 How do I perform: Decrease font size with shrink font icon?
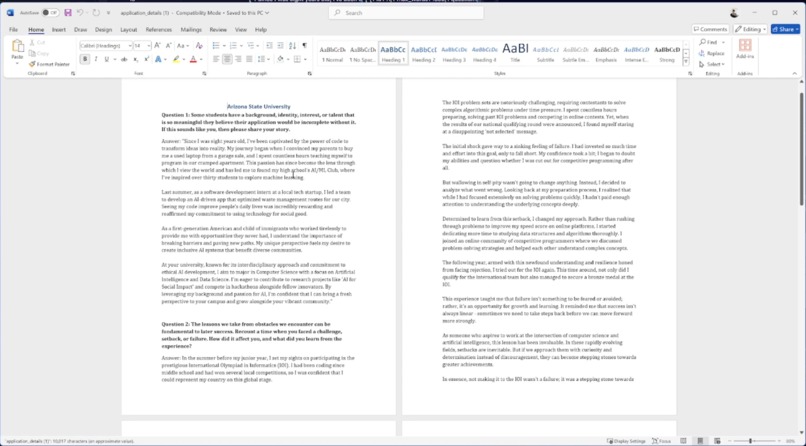pyautogui.click(x=168, y=46)
